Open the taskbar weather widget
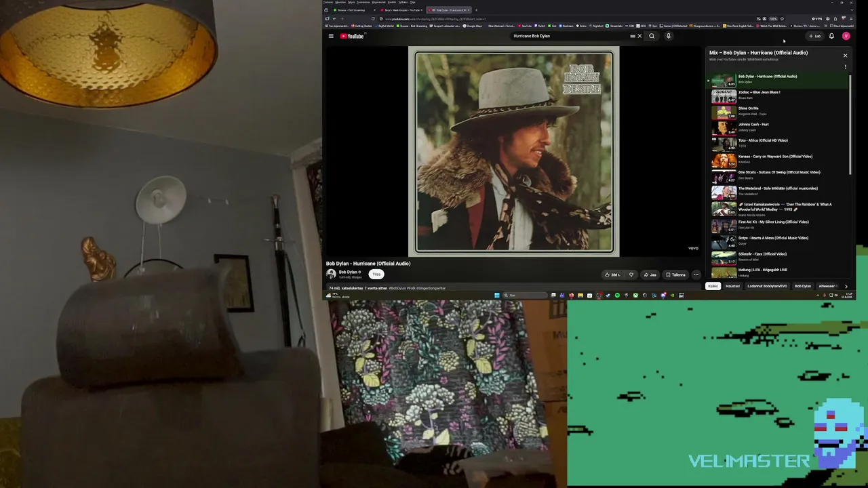 tap(338, 296)
